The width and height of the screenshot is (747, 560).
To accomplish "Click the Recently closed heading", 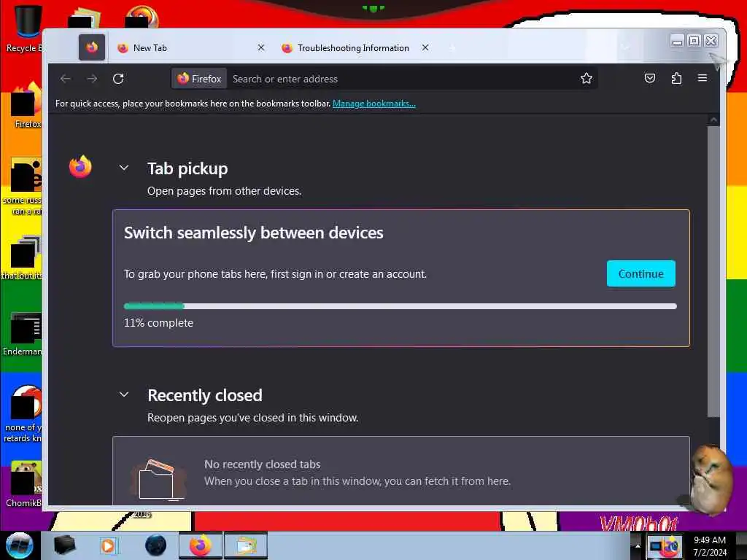I will 205,395.
